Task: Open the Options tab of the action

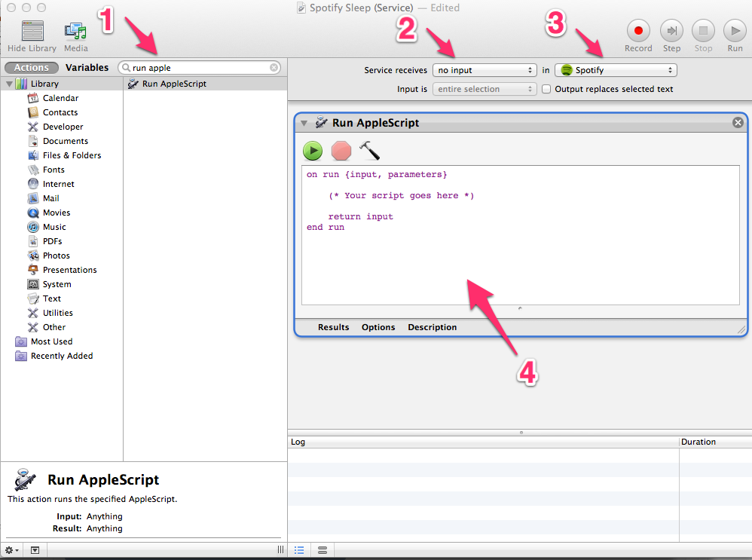Action: (x=378, y=327)
